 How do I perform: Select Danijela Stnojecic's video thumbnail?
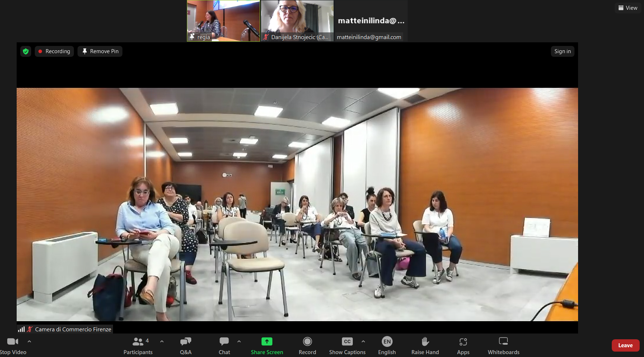297,21
